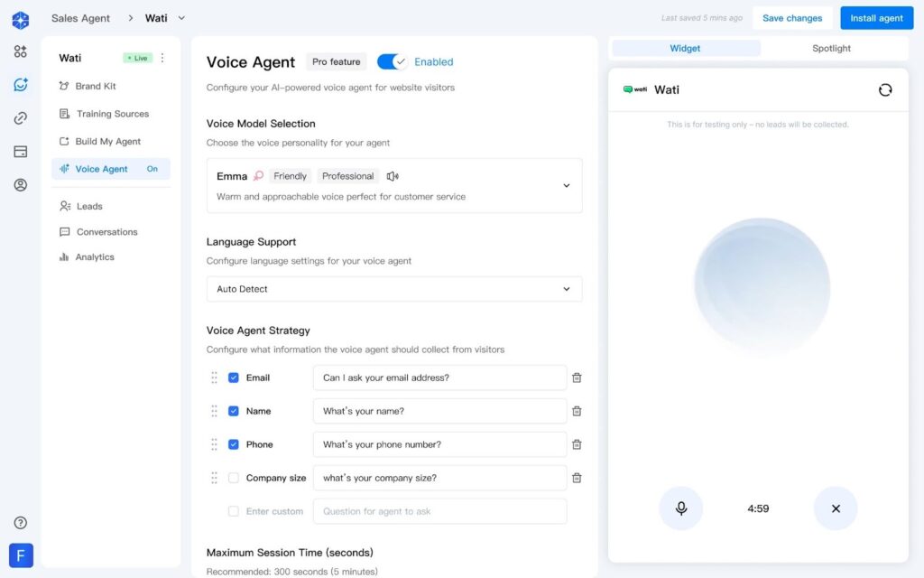Viewport: 924px width, 578px height.
Task: Open the link integrations icon in left rail
Action: pos(21,118)
